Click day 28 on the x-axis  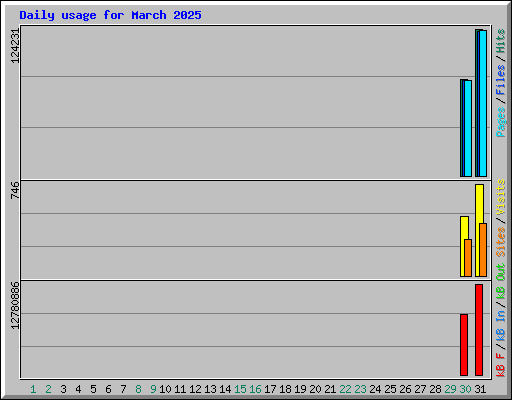coord(435,389)
